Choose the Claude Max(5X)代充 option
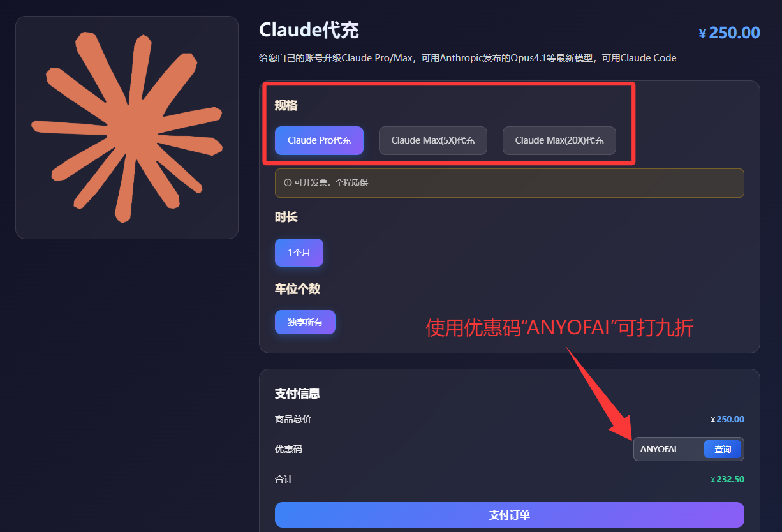Viewport: 782px width, 532px height. tap(433, 140)
